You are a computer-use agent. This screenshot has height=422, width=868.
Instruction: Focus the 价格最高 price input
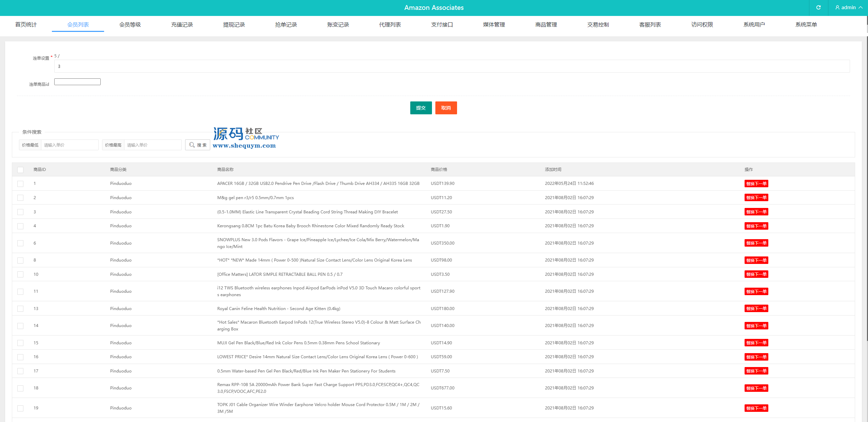(x=153, y=145)
